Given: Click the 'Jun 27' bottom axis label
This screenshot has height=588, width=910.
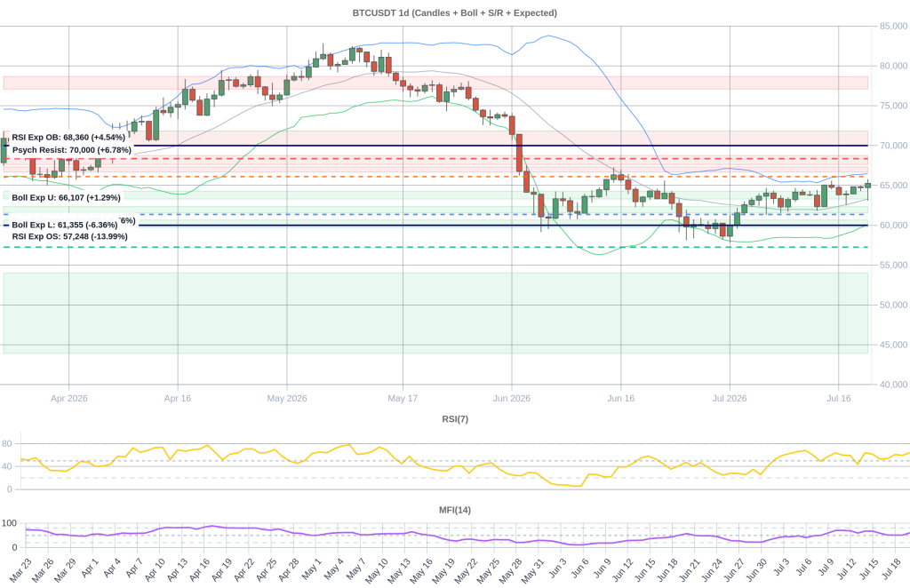Looking at the screenshot, I should point(733,570).
